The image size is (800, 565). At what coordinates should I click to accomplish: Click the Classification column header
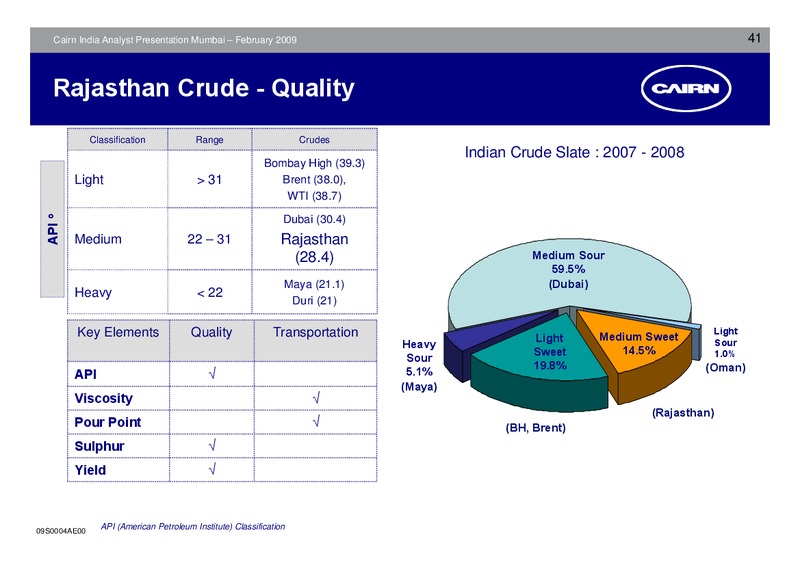117,140
